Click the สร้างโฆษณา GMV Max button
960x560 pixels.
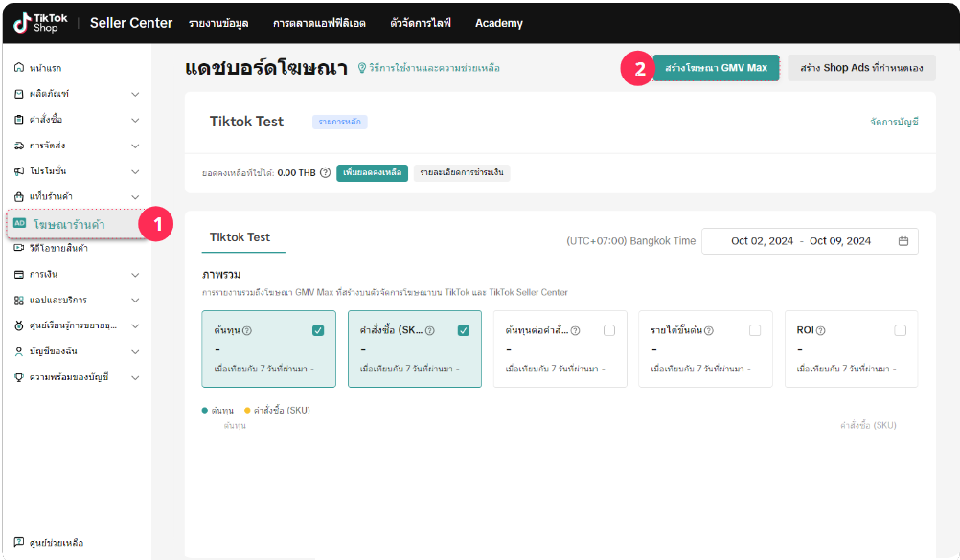tap(716, 68)
